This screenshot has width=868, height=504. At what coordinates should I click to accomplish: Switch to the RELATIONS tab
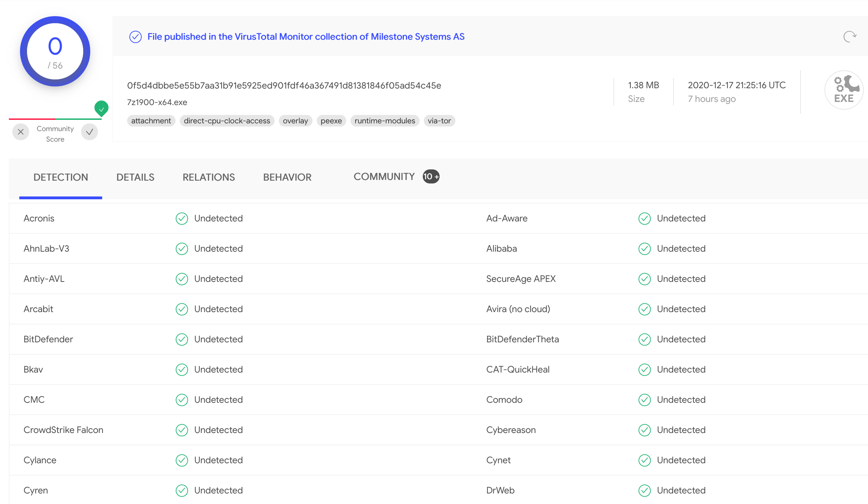tap(209, 177)
